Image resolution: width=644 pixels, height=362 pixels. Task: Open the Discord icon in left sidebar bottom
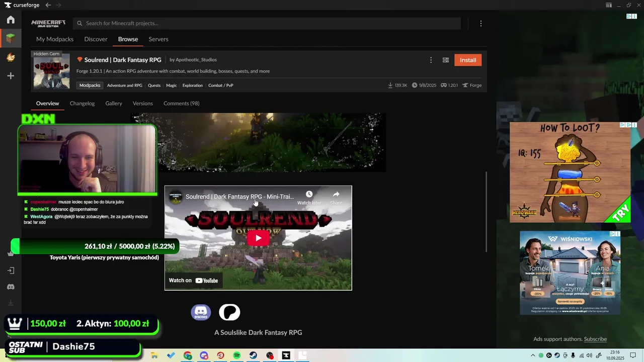(x=11, y=287)
